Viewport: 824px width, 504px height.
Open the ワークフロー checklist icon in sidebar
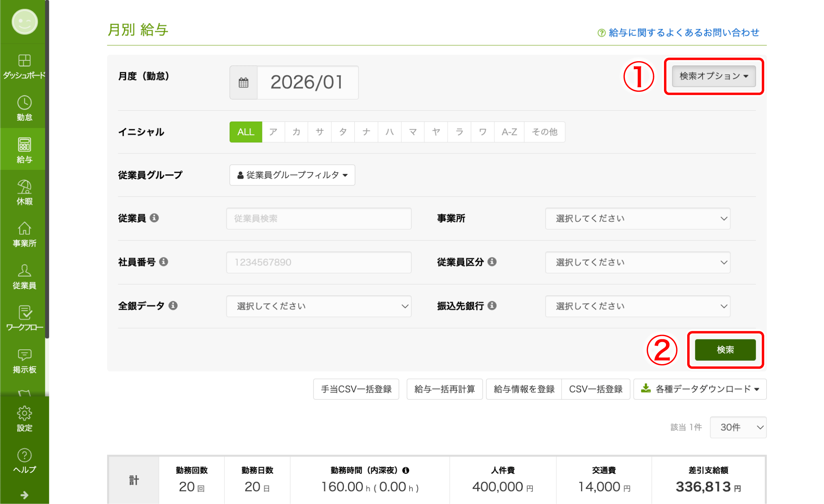pyautogui.click(x=24, y=313)
